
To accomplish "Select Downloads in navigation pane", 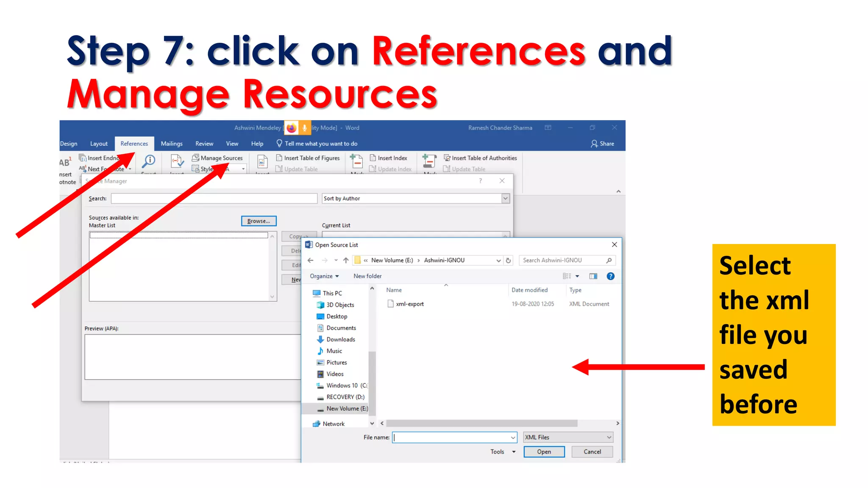I will click(x=336, y=339).
